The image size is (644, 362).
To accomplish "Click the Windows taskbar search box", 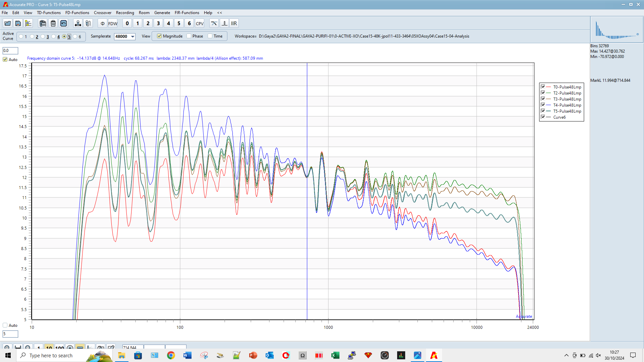I will point(64,355).
